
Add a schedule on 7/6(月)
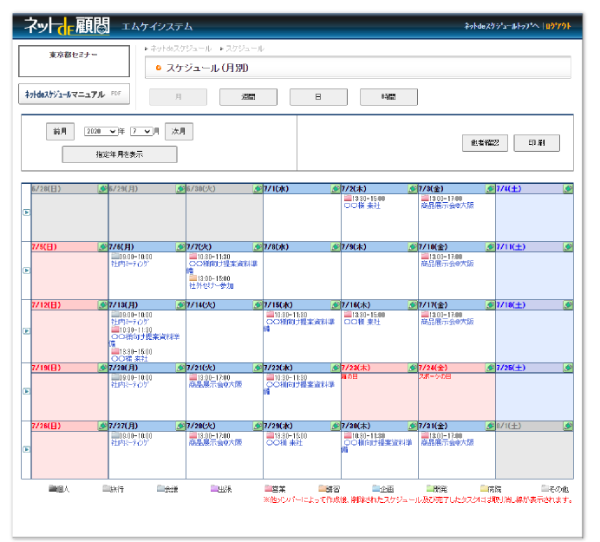click(x=180, y=247)
